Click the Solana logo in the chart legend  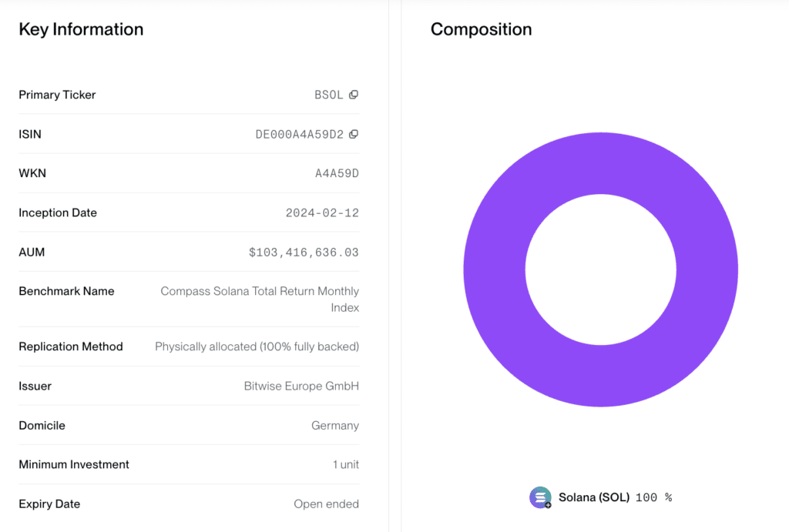point(539,497)
